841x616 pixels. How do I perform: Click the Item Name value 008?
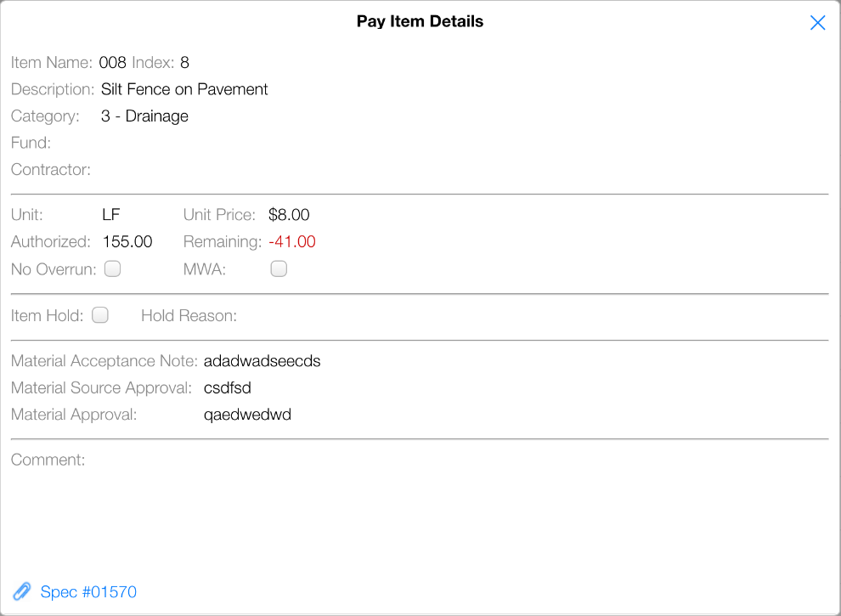113,62
